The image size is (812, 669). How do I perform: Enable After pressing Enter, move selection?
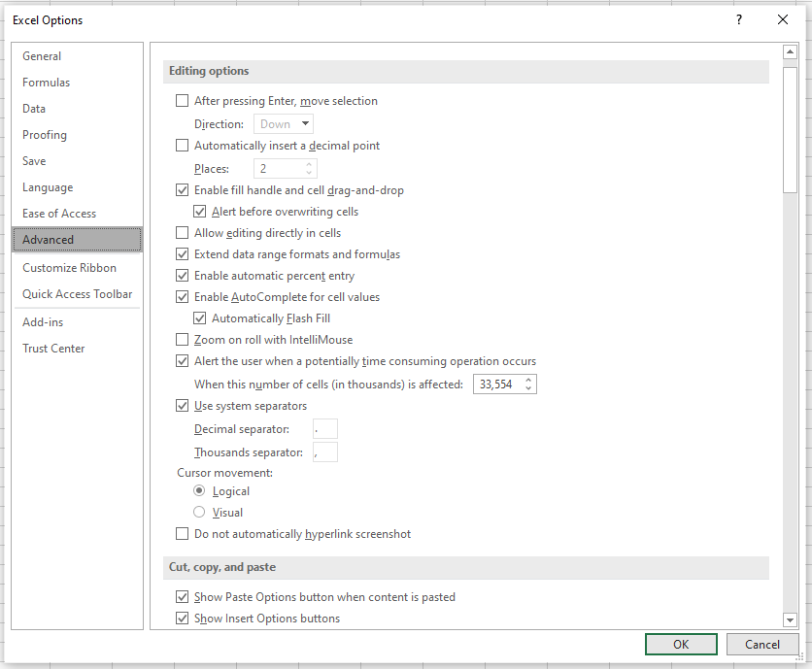pyautogui.click(x=182, y=101)
